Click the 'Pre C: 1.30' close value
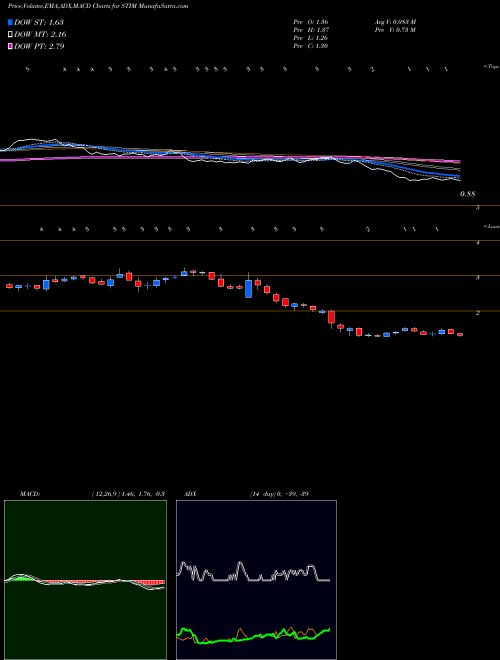 [311, 46]
